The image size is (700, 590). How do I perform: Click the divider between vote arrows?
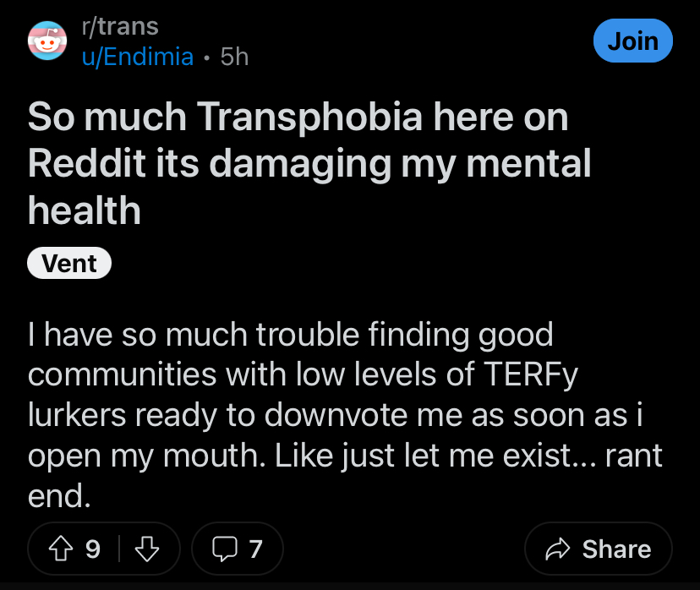(x=119, y=549)
